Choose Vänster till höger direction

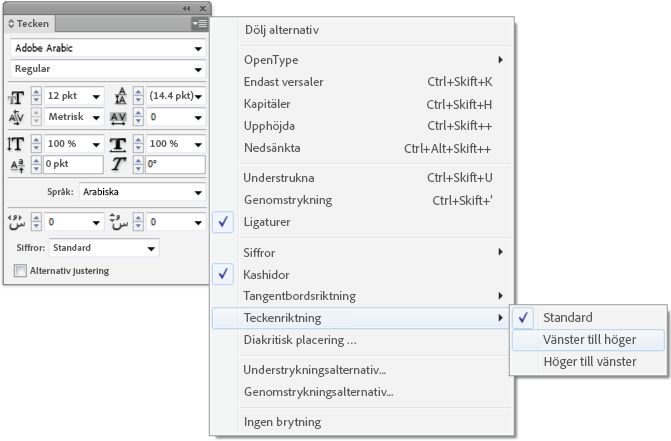(588, 340)
